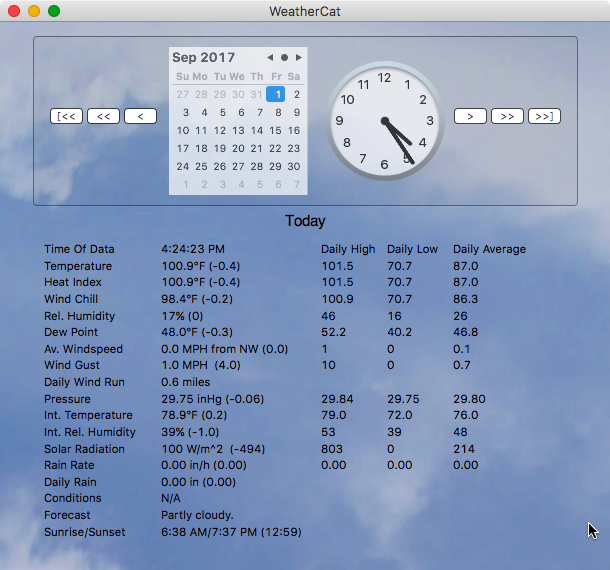This screenshot has width=610, height=570.
Task: Click the Daily Low column header
Action: click(x=412, y=249)
